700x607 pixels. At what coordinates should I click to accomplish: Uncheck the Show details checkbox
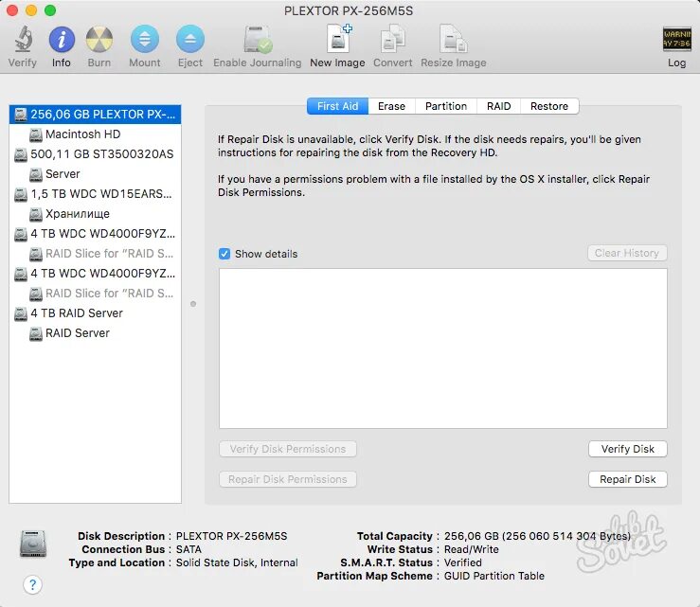(224, 254)
